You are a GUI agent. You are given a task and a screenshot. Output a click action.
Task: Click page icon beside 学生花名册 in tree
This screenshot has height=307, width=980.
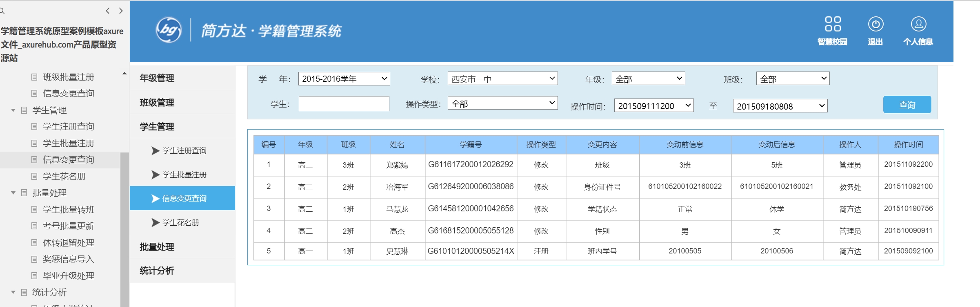pyautogui.click(x=34, y=176)
